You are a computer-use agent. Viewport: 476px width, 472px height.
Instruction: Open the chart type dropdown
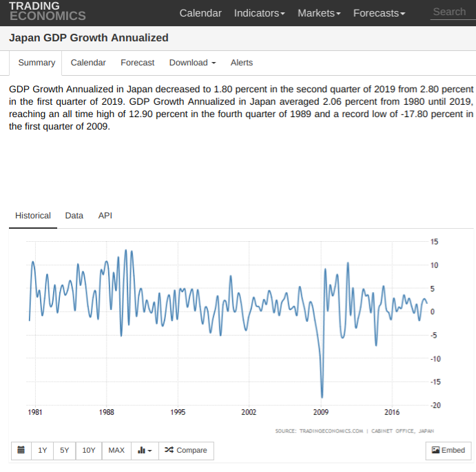(x=145, y=450)
